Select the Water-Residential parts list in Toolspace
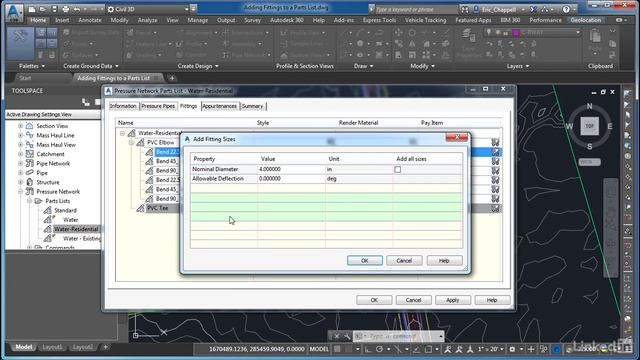Image resolution: width=640 pixels, height=360 pixels. pos(76,229)
